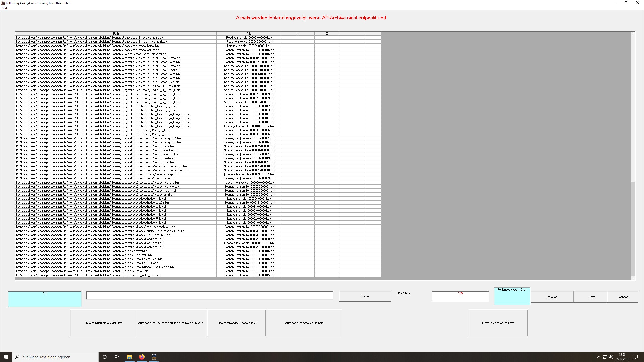Open the Sort menu
Screen dimensions: 644x362
point(4,8)
